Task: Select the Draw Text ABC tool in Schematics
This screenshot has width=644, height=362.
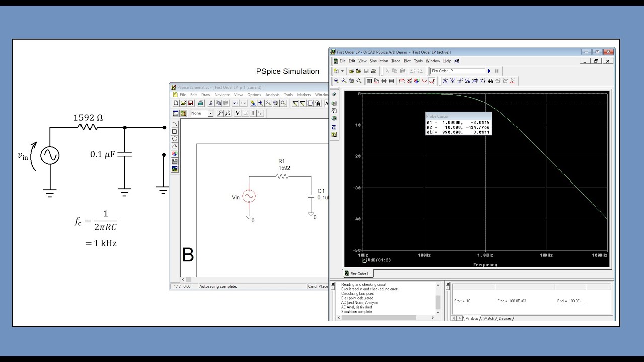Action: point(175,154)
